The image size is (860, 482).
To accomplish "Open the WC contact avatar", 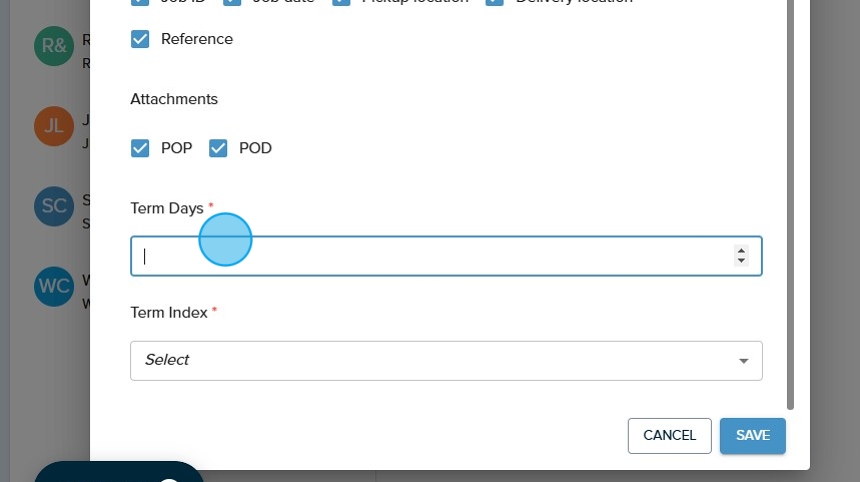I will (x=53, y=287).
